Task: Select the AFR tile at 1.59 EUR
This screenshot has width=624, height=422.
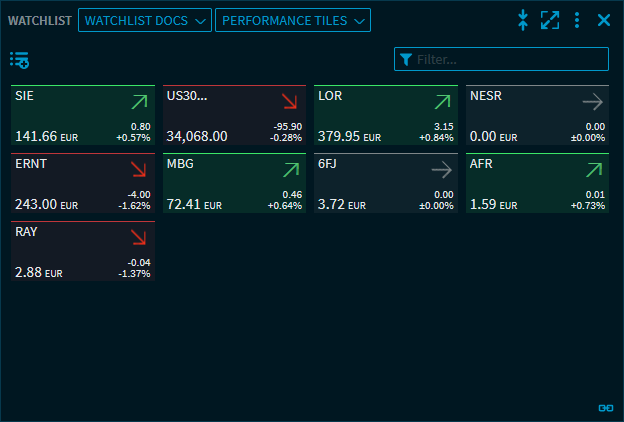Action: 536,184
